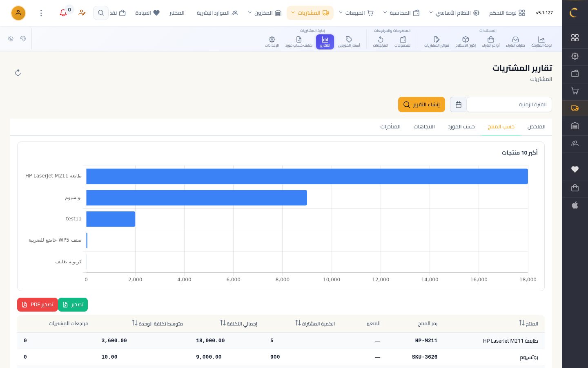
Task: Open فواتير المشتريات purchase invoices
Action: 437,42
